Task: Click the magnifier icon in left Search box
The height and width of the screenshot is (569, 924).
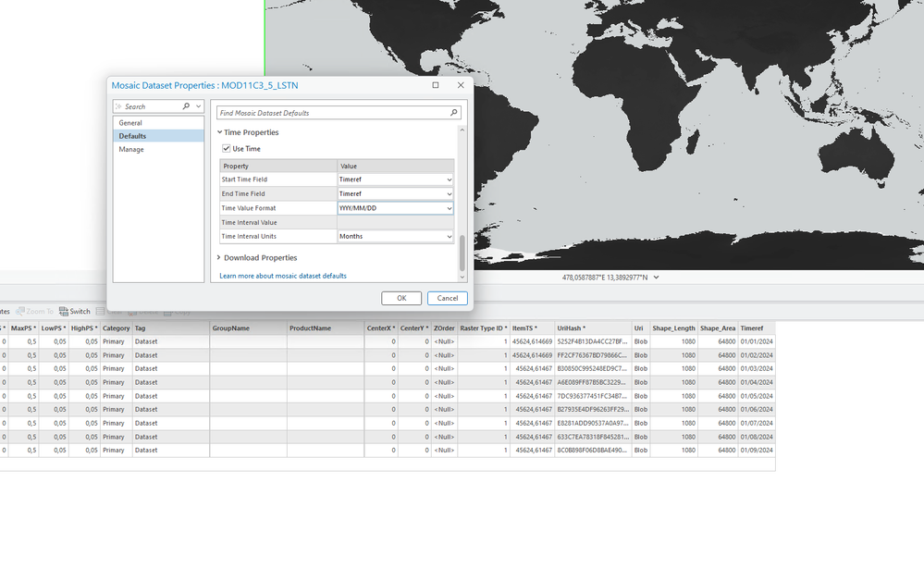Action: click(186, 106)
